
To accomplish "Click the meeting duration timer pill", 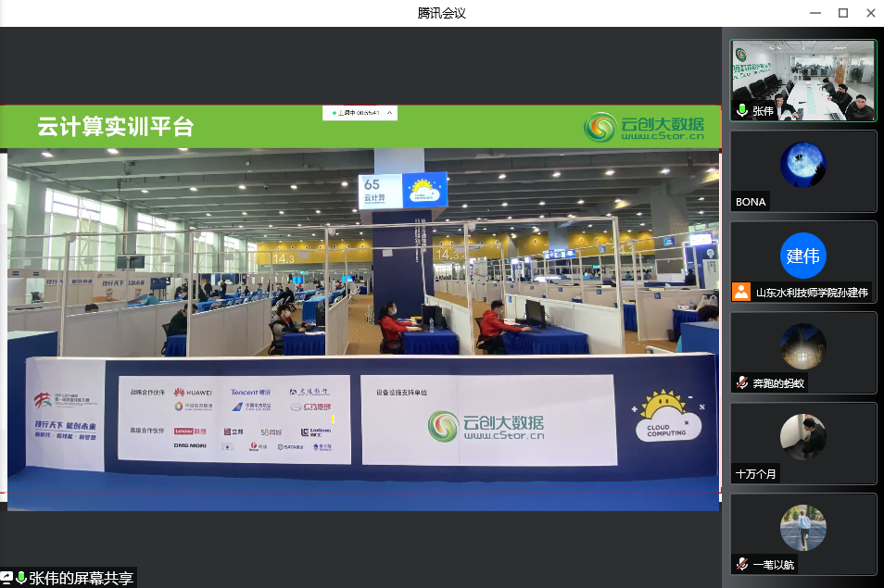I will 358,113.
